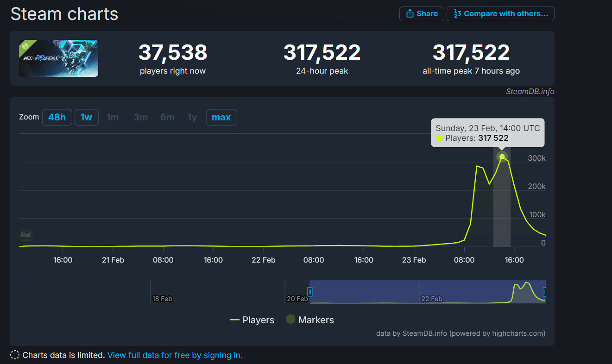Click 22 Feb area in navigator timeline
The image size is (612, 364).
(x=431, y=298)
